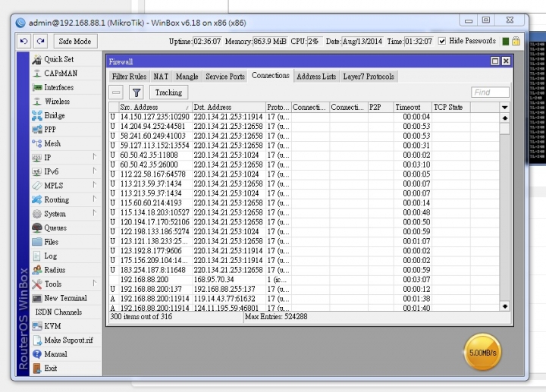Select row with source 14.150.127.235:10290
This screenshot has width=546, height=392.
tap(304, 117)
